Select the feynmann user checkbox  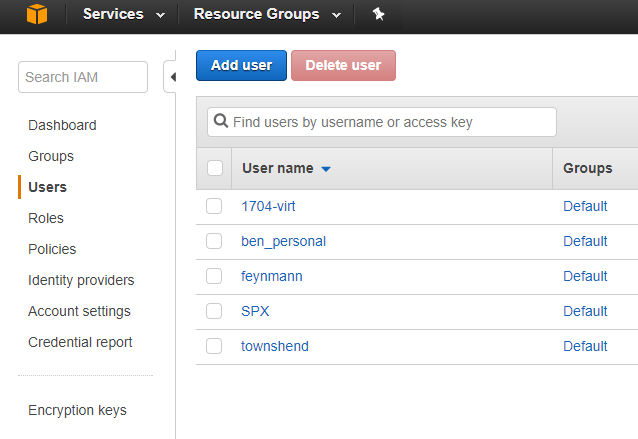(x=214, y=276)
